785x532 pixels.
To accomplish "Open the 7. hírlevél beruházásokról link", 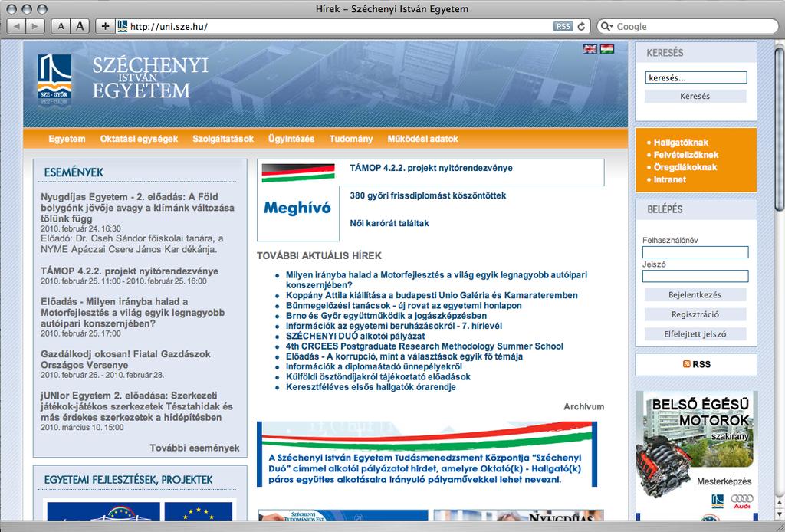I will point(393,326).
